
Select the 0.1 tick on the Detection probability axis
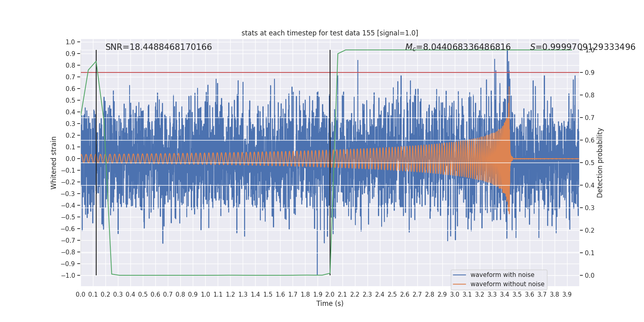coord(590,253)
